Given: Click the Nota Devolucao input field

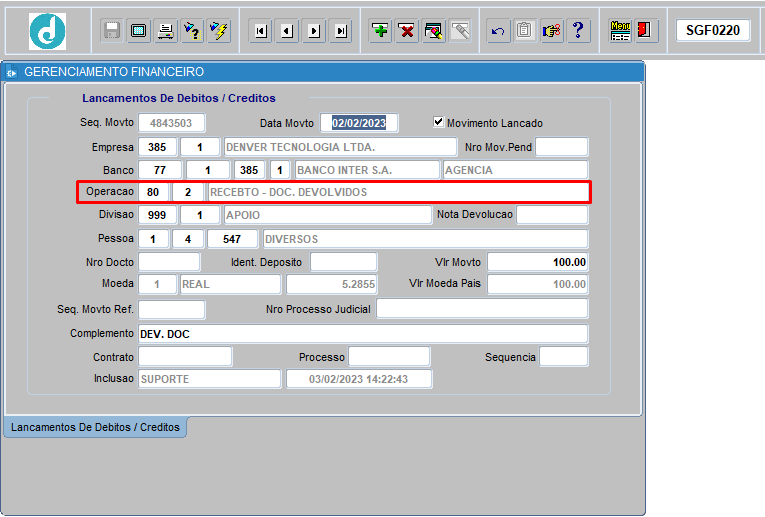Looking at the screenshot, I should point(552,215).
